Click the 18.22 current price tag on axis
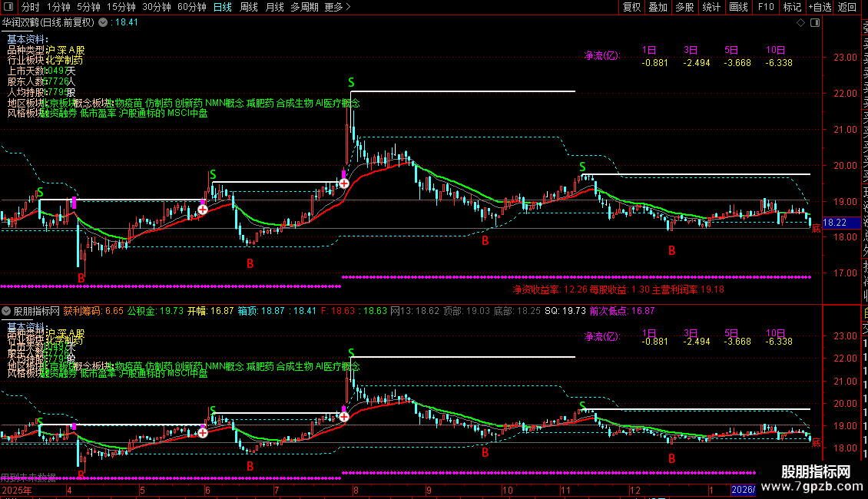 (x=841, y=223)
